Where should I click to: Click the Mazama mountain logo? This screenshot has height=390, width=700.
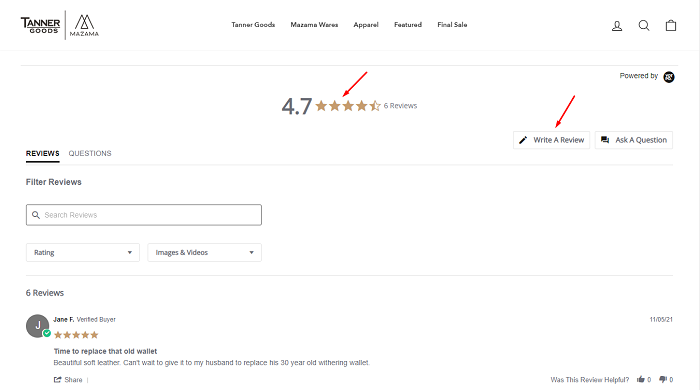click(84, 25)
